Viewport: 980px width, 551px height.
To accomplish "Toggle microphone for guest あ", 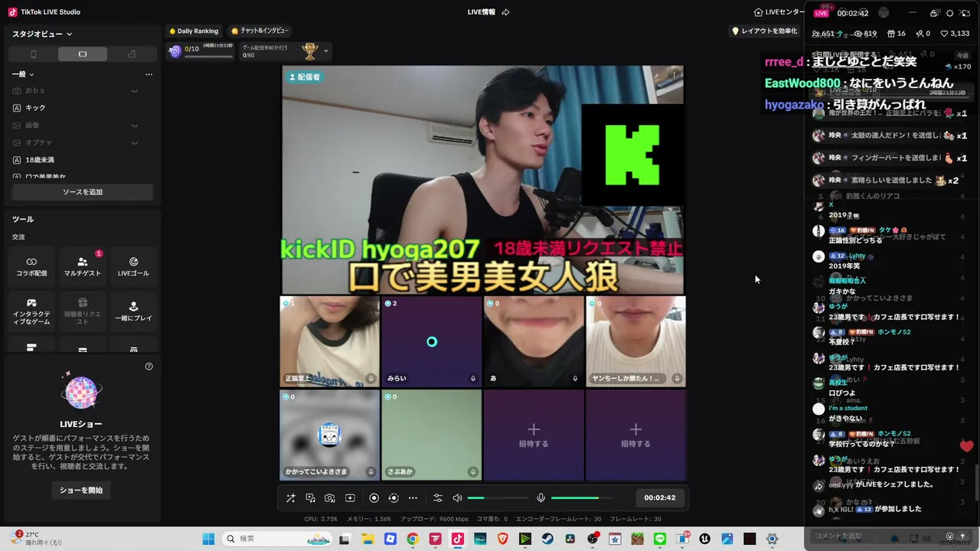I will [575, 378].
